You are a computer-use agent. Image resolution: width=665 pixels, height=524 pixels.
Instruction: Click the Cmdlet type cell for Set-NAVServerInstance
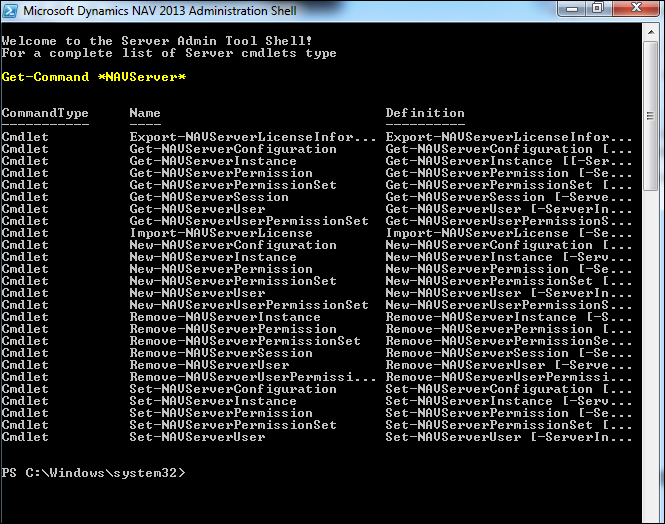pyautogui.click(x=25, y=401)
